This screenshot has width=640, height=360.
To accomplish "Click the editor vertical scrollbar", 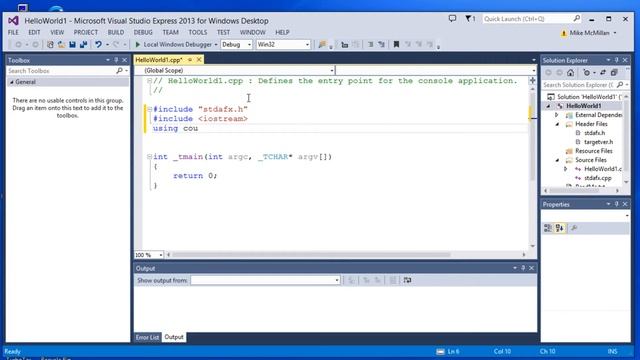I will click(532, 137).
